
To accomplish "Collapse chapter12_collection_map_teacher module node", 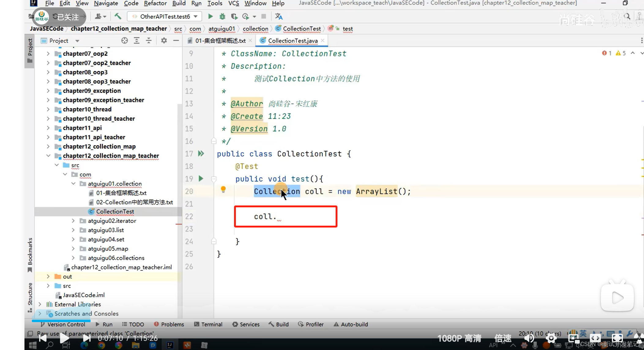I will coord(48,156).
